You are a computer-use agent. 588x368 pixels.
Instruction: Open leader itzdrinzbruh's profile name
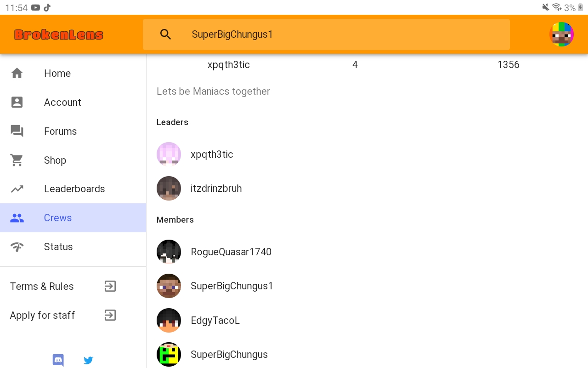pyautogui.click(x=216, y=188)
